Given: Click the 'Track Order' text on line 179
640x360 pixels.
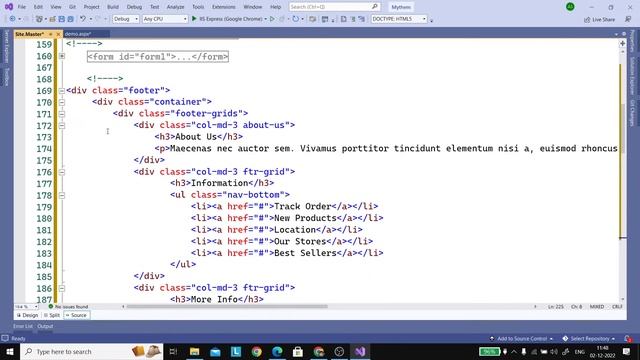Looking at the screenshot, I should coord(302,207).
